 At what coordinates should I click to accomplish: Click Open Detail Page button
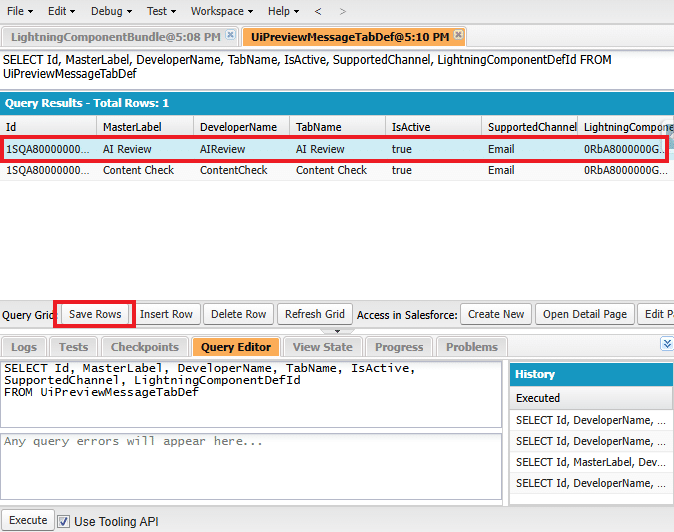[x=585, y=314]
